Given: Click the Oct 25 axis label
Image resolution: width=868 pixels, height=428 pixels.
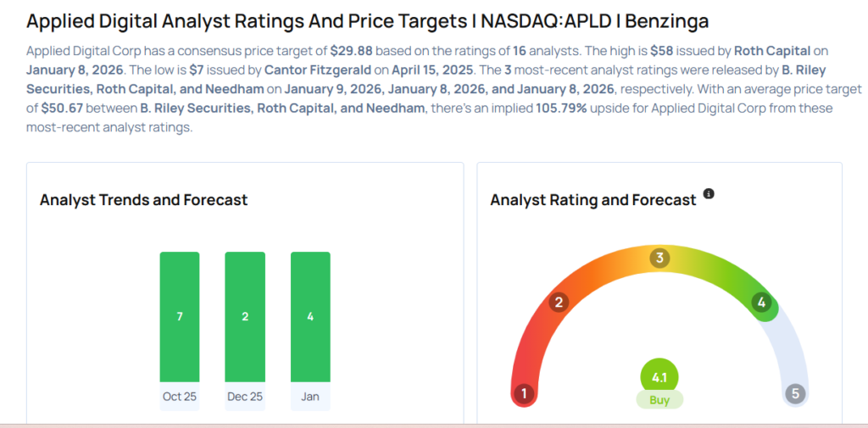Looking at the screenshot, I should click(180, 396).
